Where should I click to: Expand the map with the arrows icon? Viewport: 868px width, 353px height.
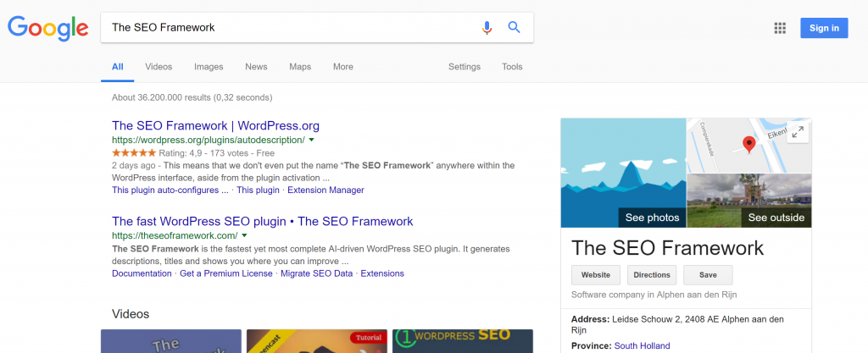coord(798,133)
